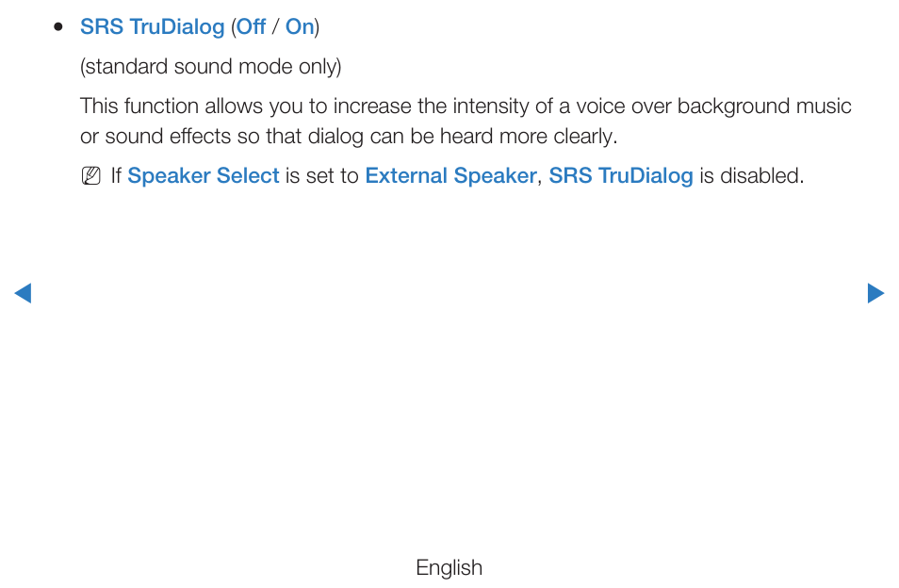Click the '(standard sound mode only)' text
Screen dimensions: 899x588
211,67
